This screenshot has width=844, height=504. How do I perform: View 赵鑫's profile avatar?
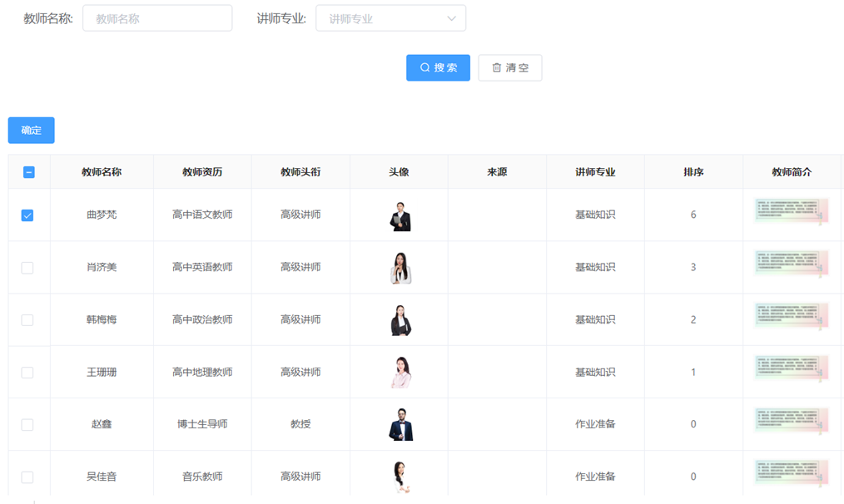click(399, 423)
